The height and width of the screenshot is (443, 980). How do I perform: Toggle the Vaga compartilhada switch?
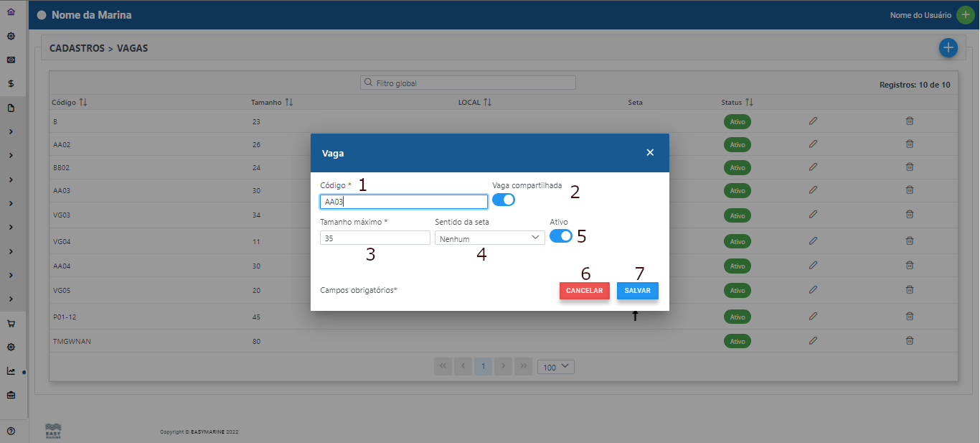point(504,200)
